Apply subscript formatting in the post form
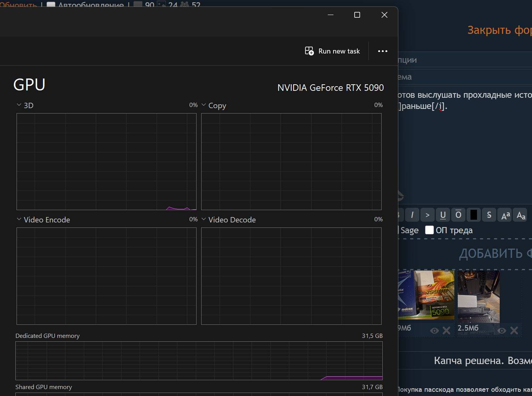The image size is (532, 396). pos(520,215)
